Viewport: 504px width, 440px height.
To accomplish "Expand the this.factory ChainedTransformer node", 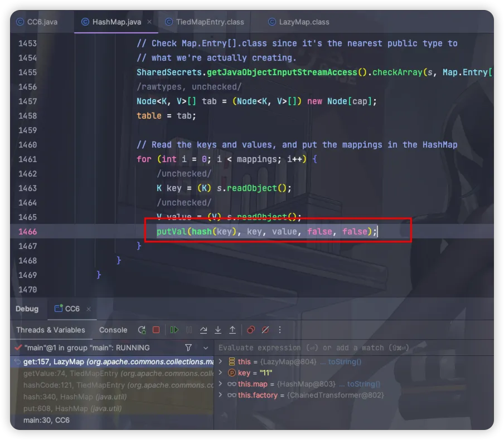I will 220,395.
